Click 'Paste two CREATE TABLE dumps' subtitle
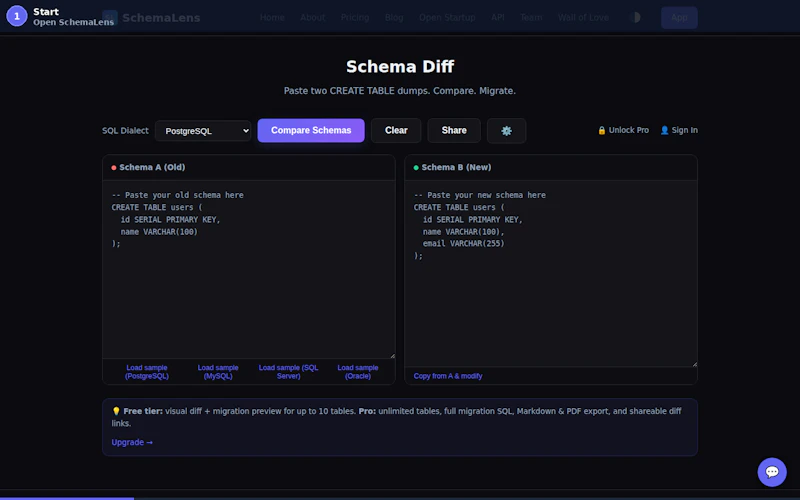800x500 pixels. (x=399, y=91)
